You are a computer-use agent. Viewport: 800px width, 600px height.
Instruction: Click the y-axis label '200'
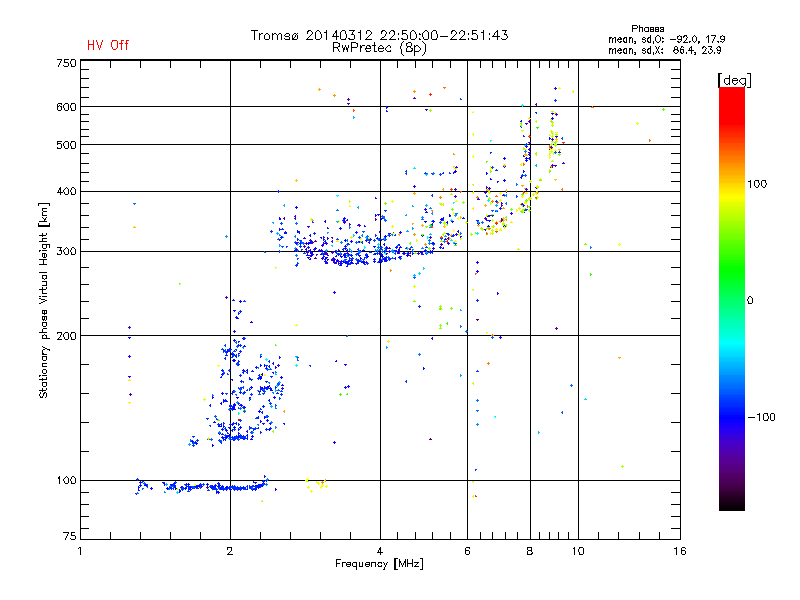66,336
